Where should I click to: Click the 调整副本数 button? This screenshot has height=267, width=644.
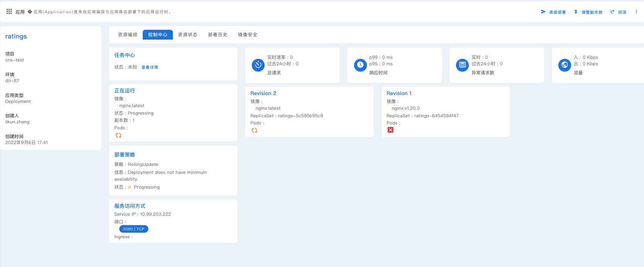tap(589, 12)
